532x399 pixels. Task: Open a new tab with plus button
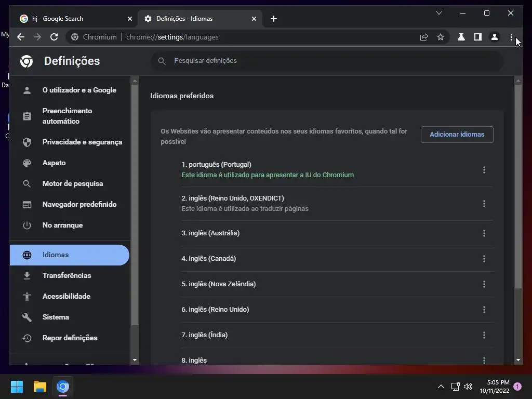(x=274, y=19)
